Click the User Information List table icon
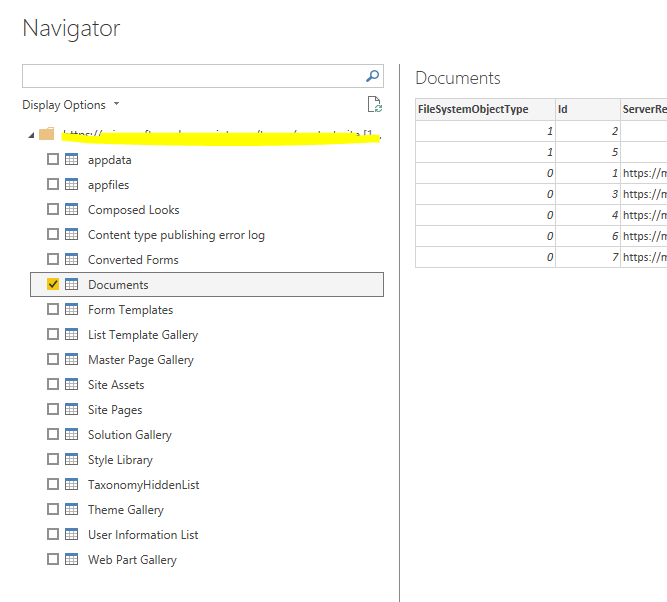The height and width of the screenshot is (602, 667). pos(71,534)
